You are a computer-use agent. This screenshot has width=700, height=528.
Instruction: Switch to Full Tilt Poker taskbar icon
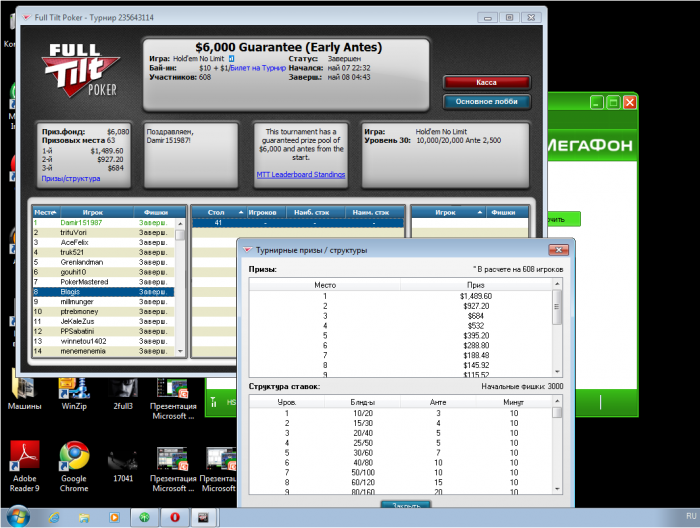coord(204,517)
